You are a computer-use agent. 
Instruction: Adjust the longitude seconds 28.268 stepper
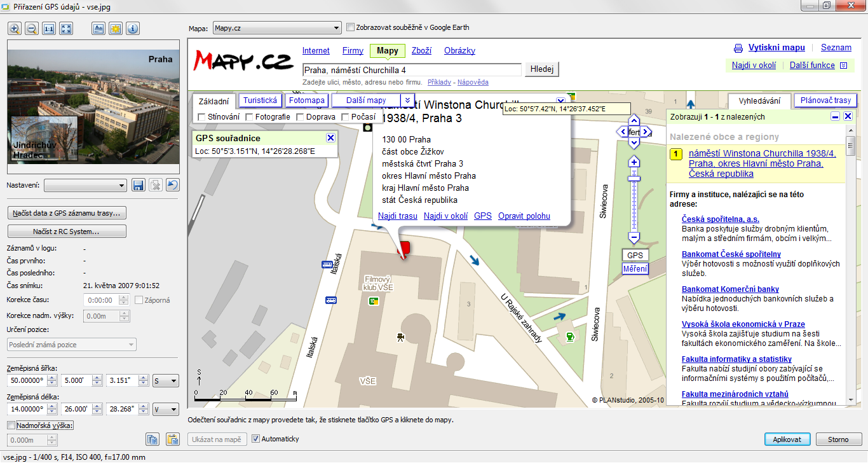(x=144, y=410)
